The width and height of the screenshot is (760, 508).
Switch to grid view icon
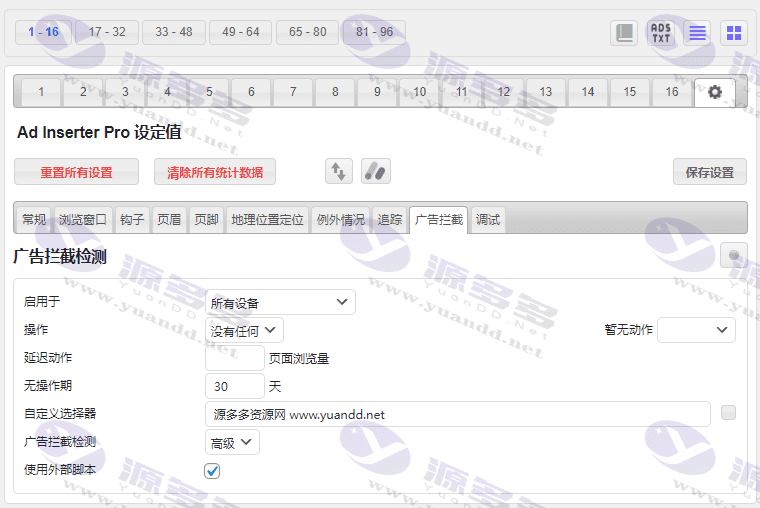coord(734,33)
